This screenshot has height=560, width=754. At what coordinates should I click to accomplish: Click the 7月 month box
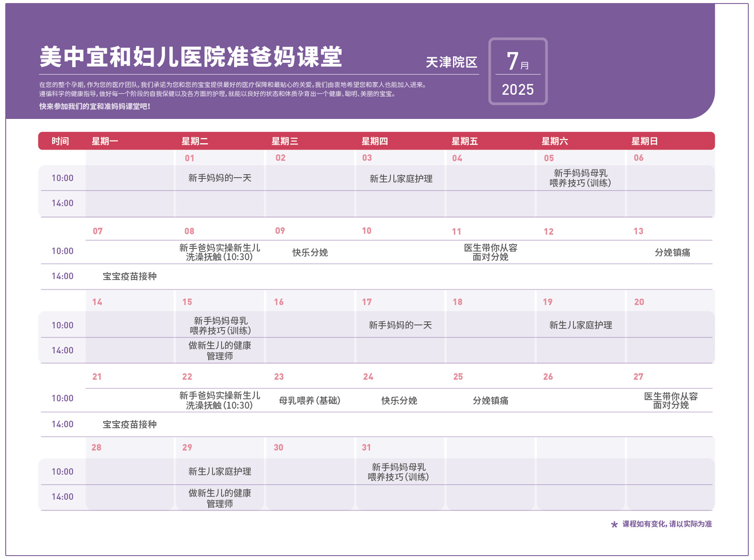(x=518, y=61)
